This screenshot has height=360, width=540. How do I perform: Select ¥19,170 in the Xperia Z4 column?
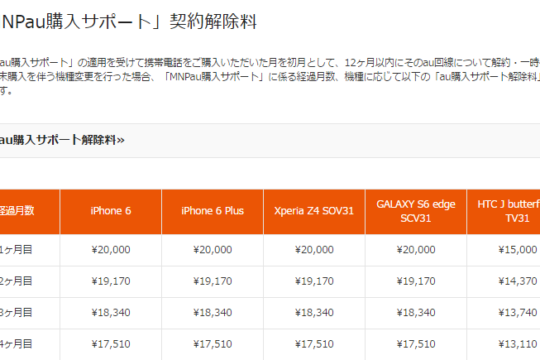[x=314, y=281]
